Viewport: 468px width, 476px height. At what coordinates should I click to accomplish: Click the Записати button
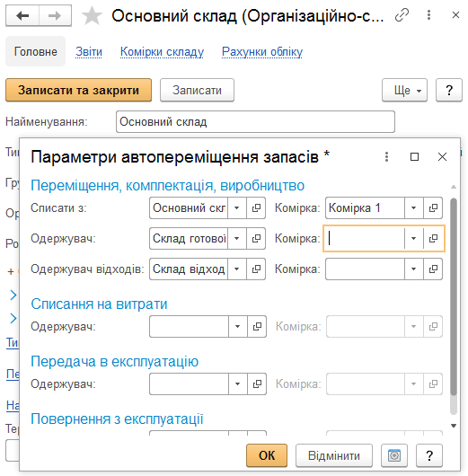pos(197,90)
